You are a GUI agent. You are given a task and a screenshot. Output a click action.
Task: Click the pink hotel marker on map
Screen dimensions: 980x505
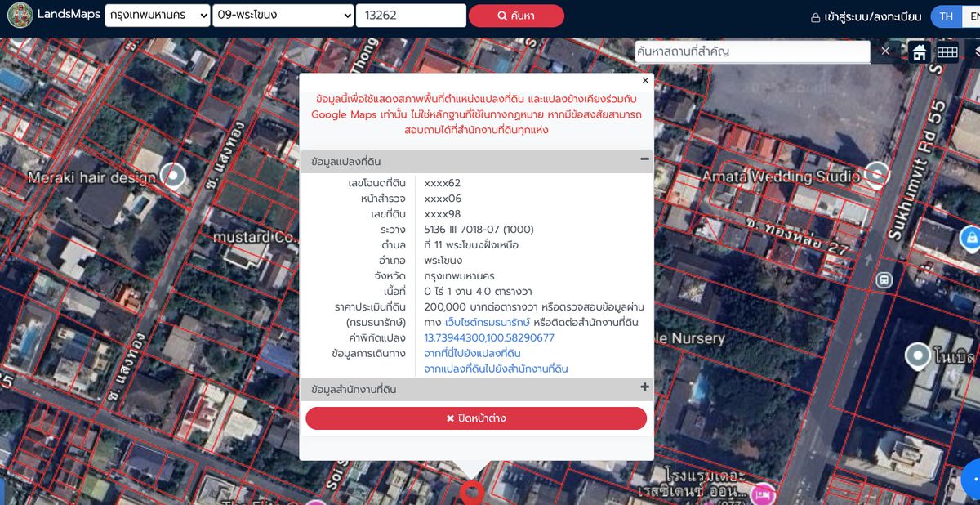[x=763, y=493]
